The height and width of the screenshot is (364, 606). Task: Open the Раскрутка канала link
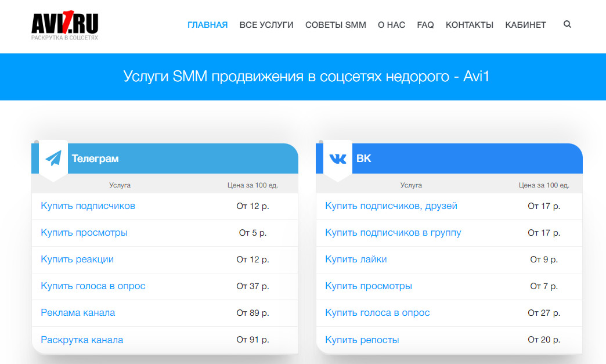click(82, 340)
